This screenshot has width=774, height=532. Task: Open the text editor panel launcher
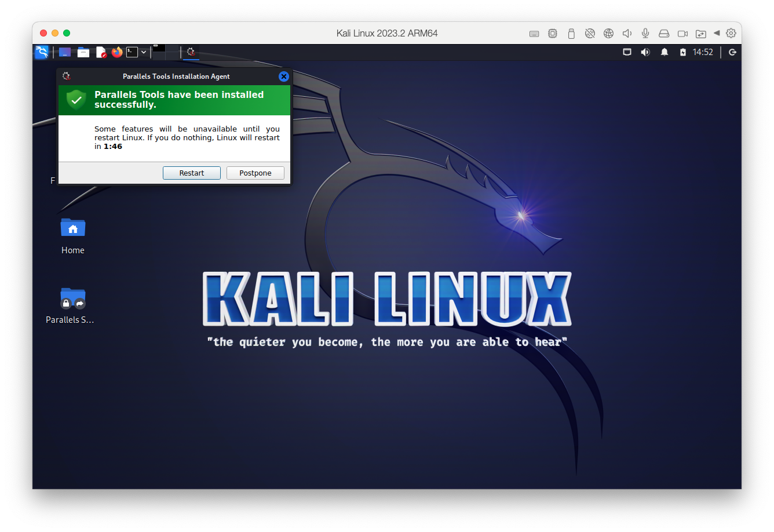point(101,52)
